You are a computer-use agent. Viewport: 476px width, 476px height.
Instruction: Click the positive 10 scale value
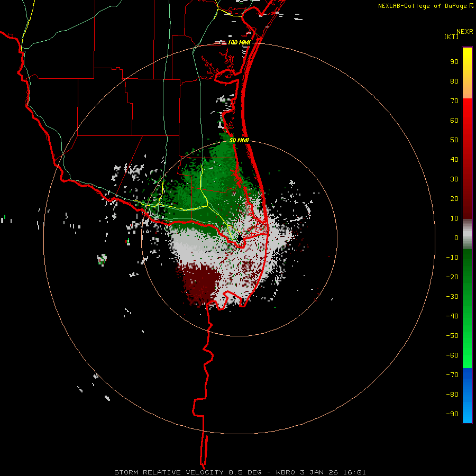coord(454,218)
